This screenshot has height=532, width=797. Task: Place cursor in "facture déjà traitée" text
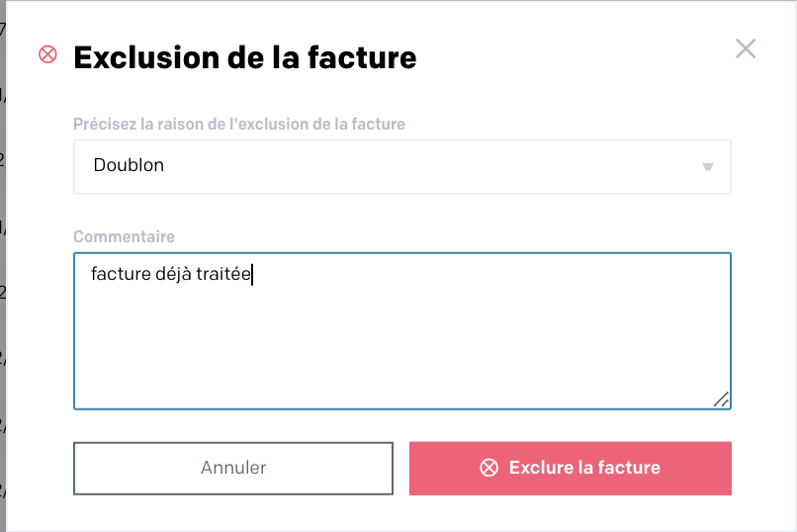pos(171,274)
